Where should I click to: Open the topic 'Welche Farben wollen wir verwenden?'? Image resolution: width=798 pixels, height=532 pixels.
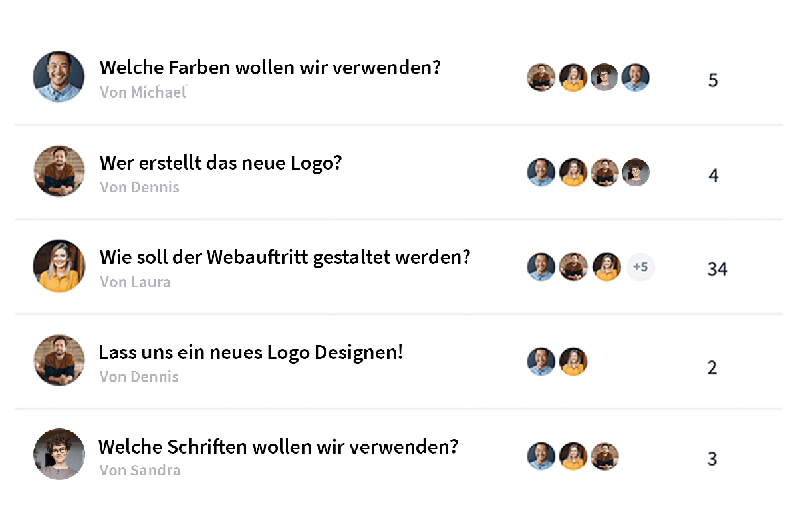pyautogui.click(x=270, y=68)
